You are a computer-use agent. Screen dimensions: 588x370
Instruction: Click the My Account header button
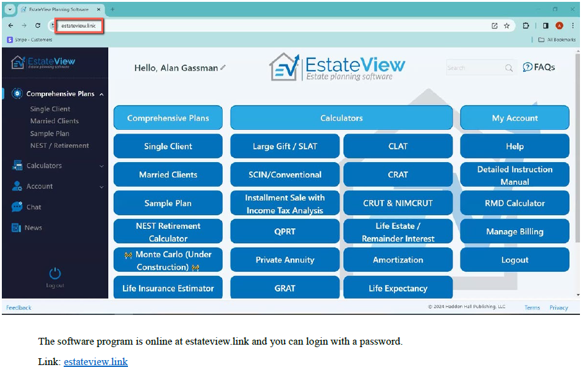click(x=514, y=118)
